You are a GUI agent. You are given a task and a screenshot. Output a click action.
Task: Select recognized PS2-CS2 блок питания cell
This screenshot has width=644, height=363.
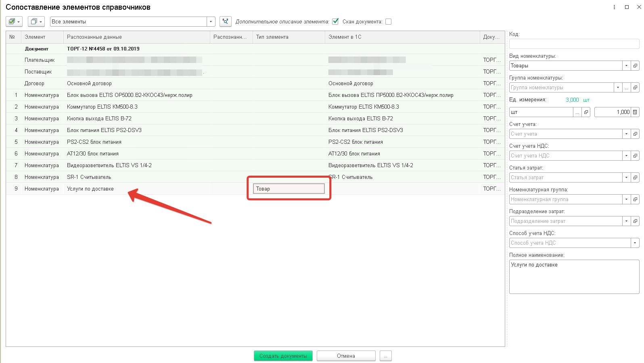137,142
